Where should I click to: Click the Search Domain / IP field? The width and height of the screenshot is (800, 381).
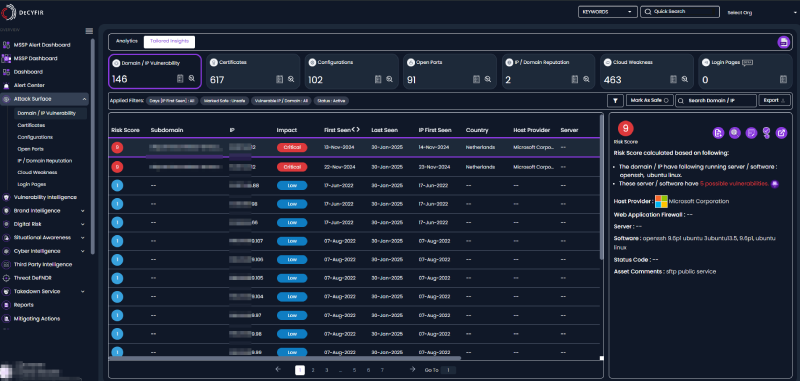point(715,100)
